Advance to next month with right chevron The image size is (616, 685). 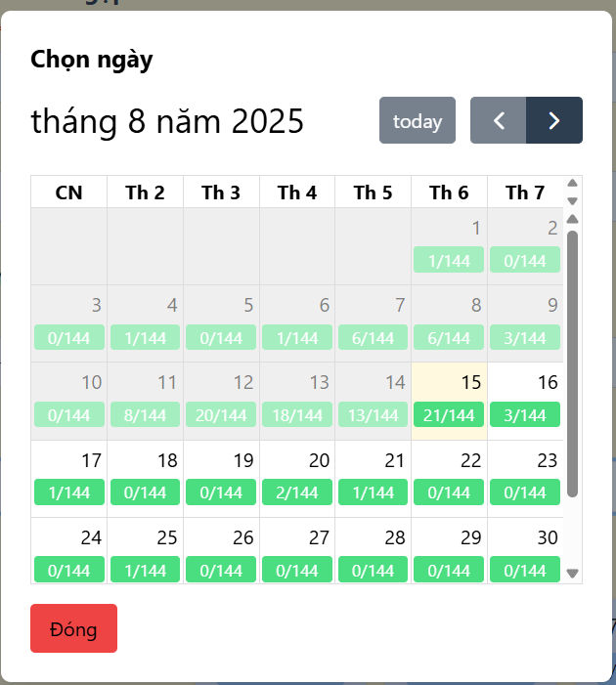554,120
